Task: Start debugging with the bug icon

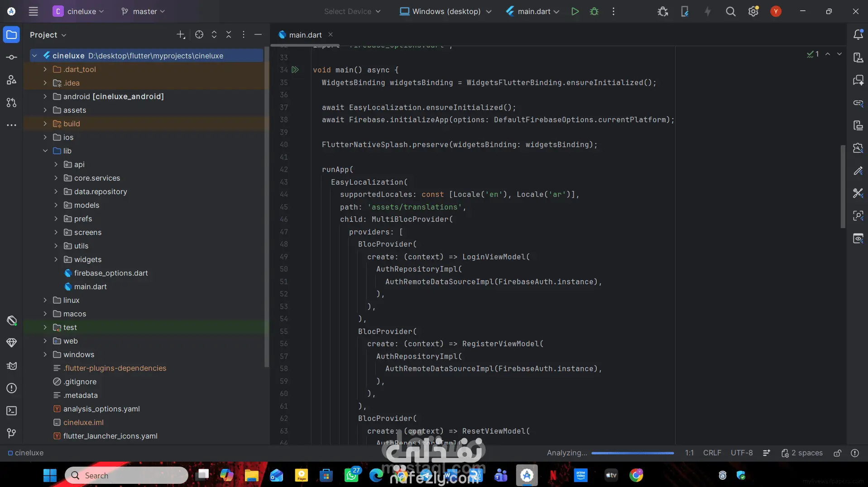Action: [x=594, y=11]
